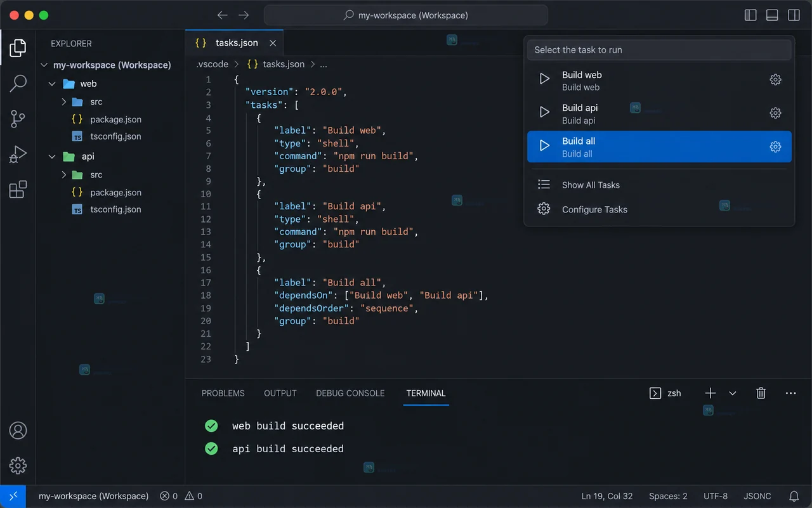Open package.json in the web folder
The width and height of the screenshot is (812, 508).
(x=115, y=119)
